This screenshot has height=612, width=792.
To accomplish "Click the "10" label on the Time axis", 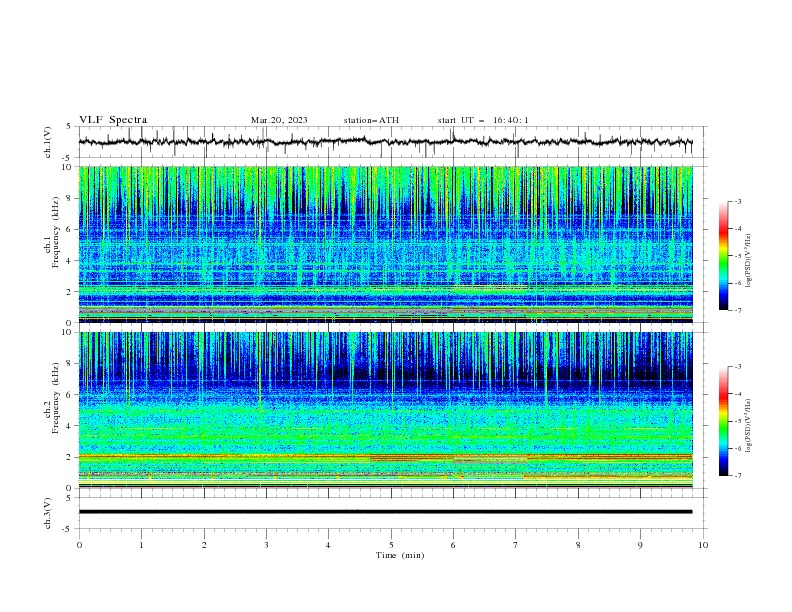I will pyautogui.click(x=703, y=545).
